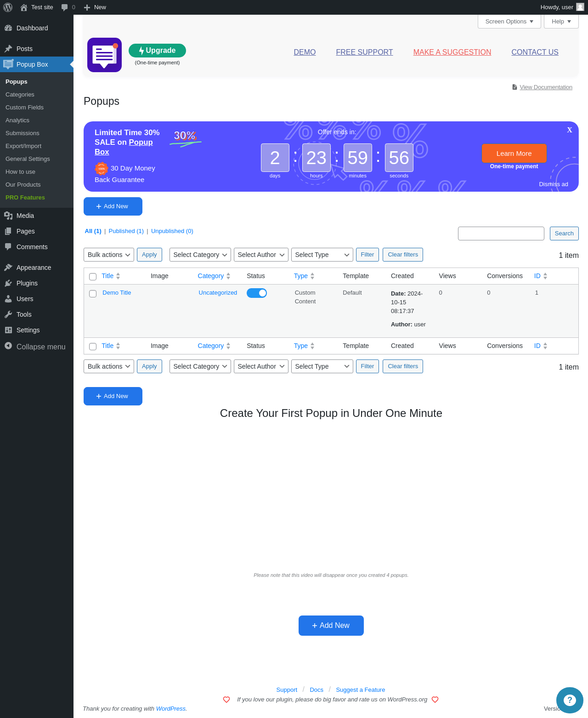
Task: Open the Submissions submenu item
Action: tap(23, 133)
